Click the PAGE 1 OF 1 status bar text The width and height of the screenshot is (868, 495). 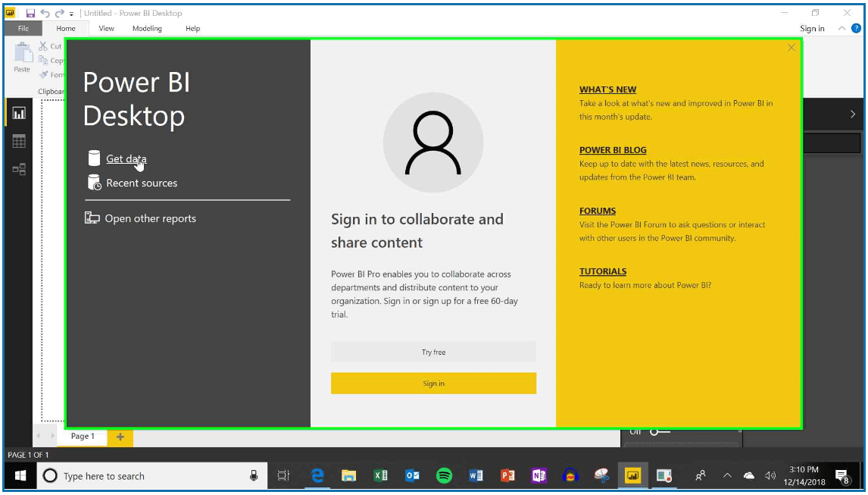pyautogui.click(x=28, y=455)
